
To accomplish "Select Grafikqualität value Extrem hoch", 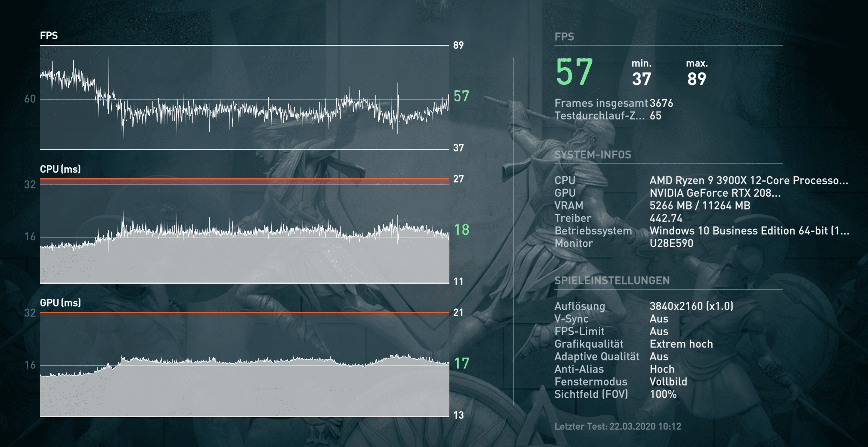I will tap(681, 344).
